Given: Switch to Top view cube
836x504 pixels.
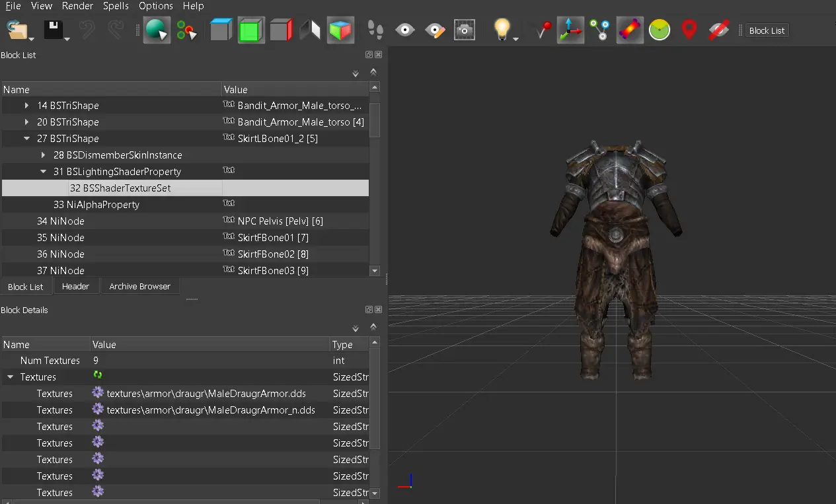Looking at the screenshot, I should 221,30.
